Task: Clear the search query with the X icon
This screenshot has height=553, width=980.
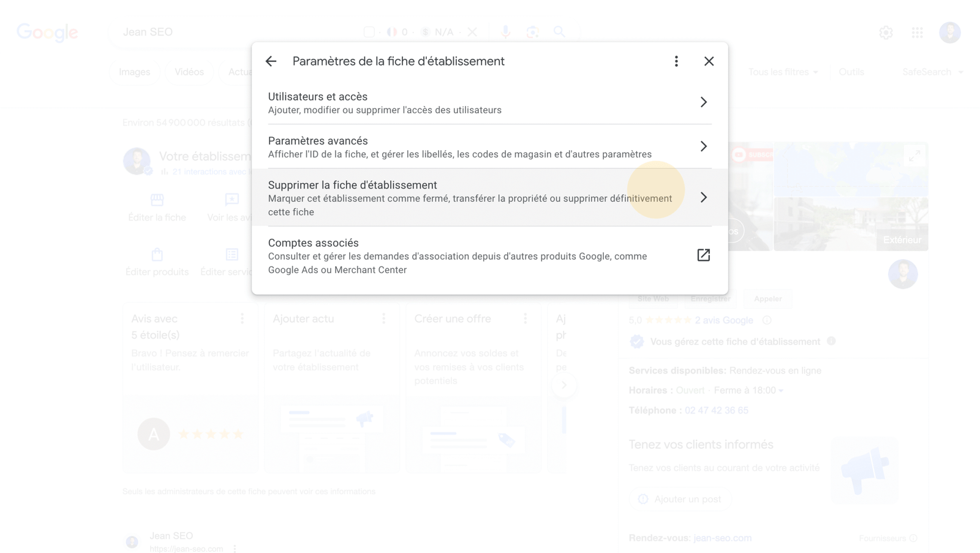Action: click(472, 32)
